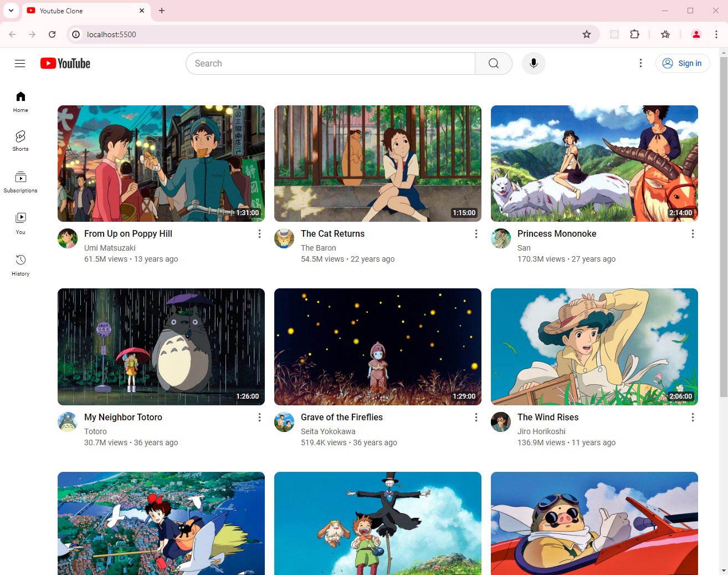
Task: Open options for From Up on Poppy Hill
Action: [259, 234]
